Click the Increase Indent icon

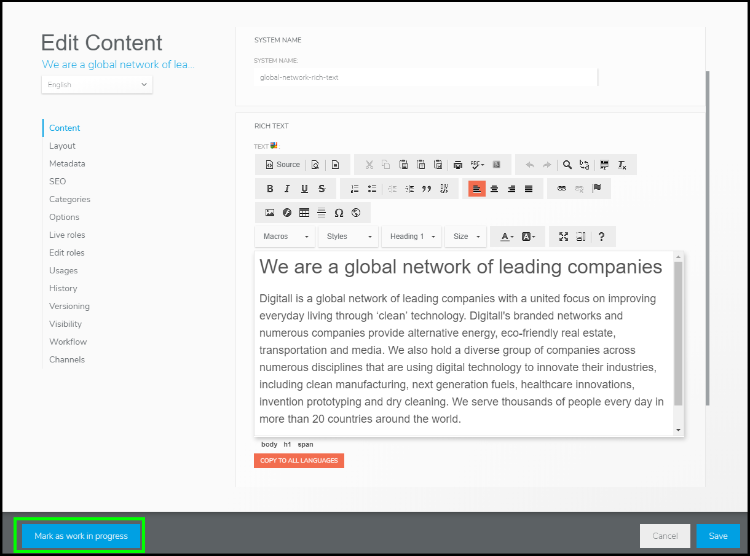click(409, 189)
